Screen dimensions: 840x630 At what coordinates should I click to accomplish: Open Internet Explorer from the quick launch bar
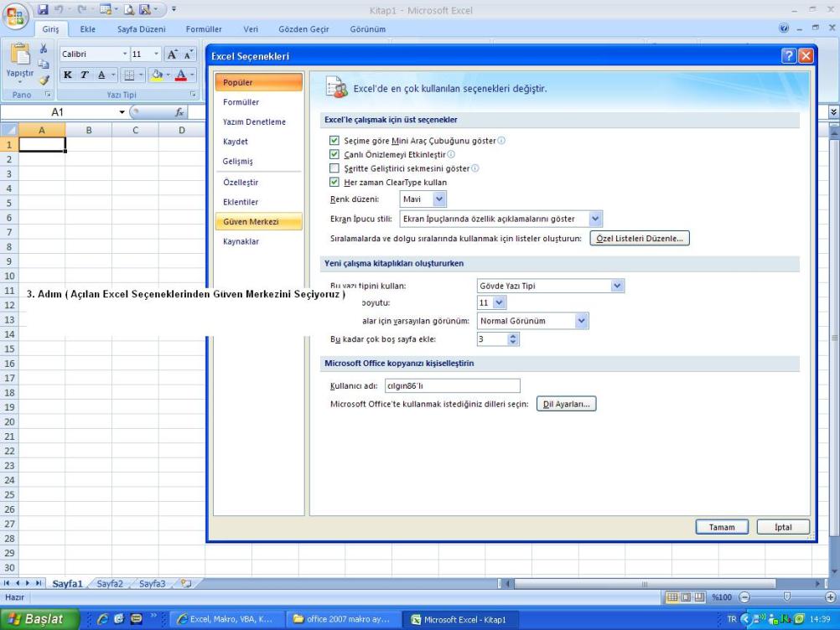coord(101,619)
